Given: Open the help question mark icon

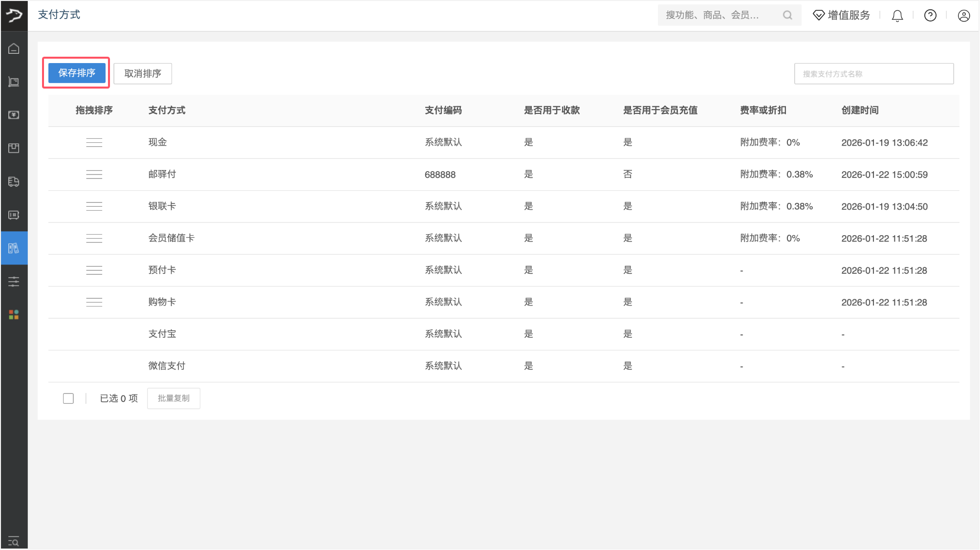Looking at the screenshot, I should pos(930,16).
